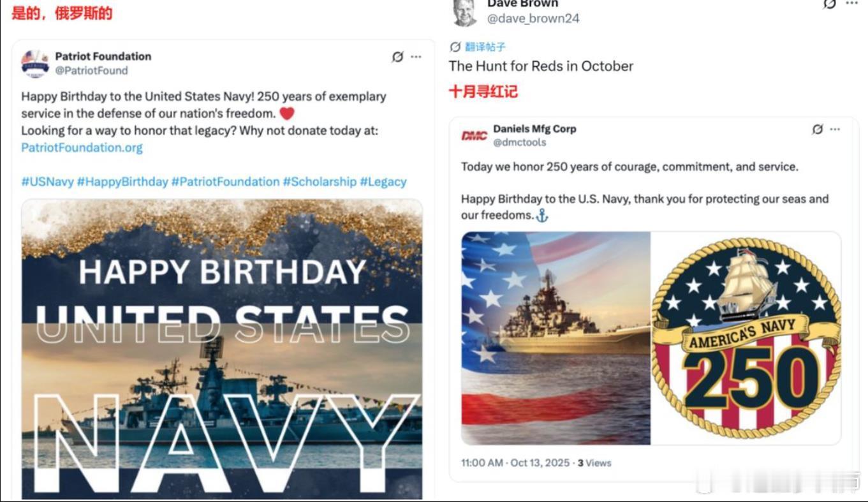Open more options on Dave Brown's post
Screen dimensions: 868x502
pyautogui.click(x=851, y=4)
